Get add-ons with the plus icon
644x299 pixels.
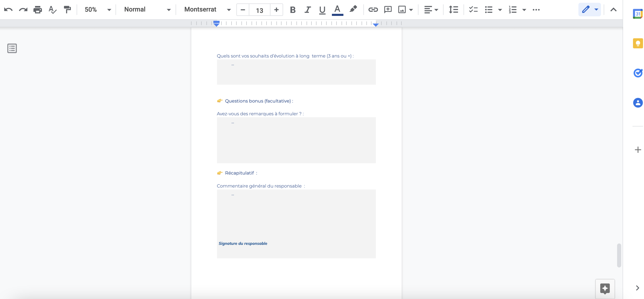[638, 150]
